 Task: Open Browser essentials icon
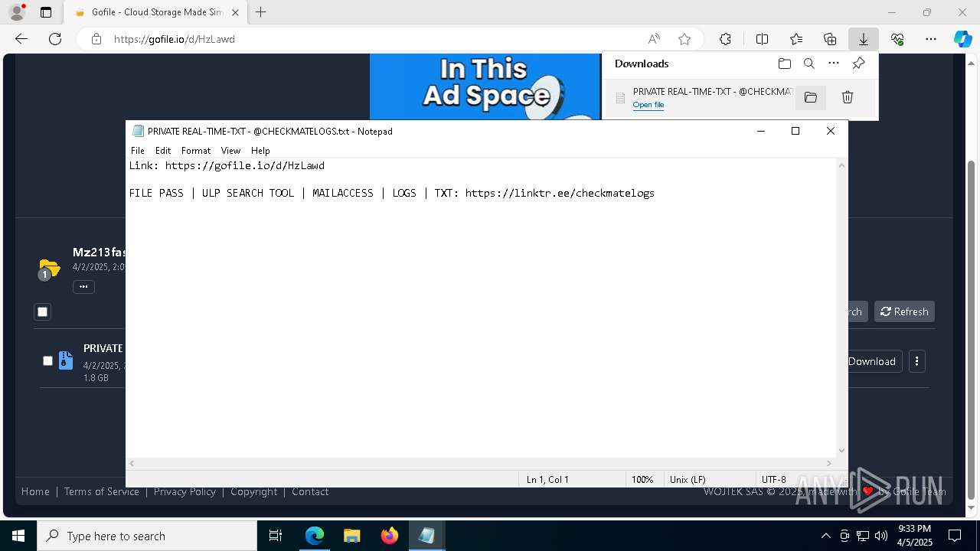pos(897,39)
